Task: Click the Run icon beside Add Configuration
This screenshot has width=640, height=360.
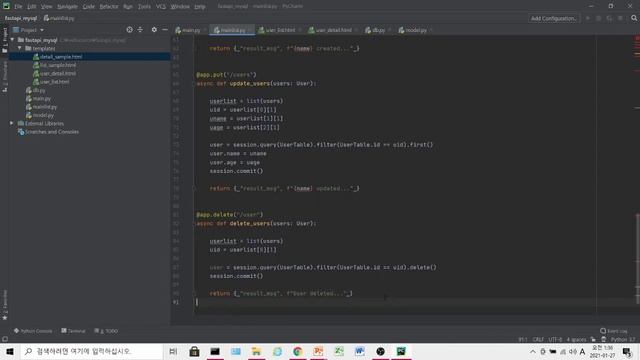Action: click(x=588, y=18)
